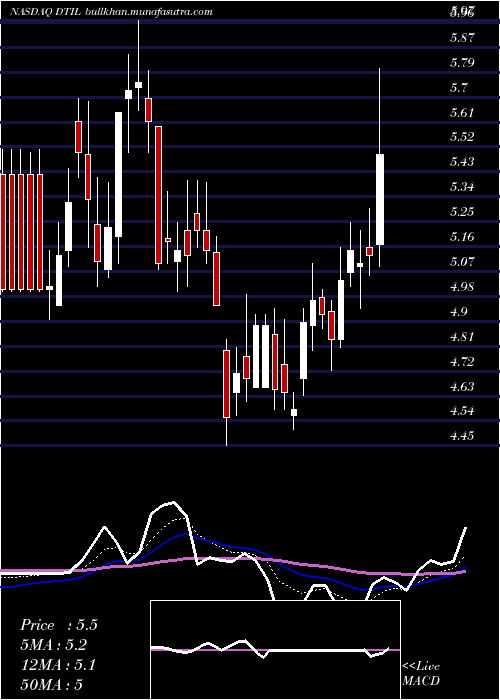
Task: Click the 5.34 price axis label
Action: click(462, 187)
